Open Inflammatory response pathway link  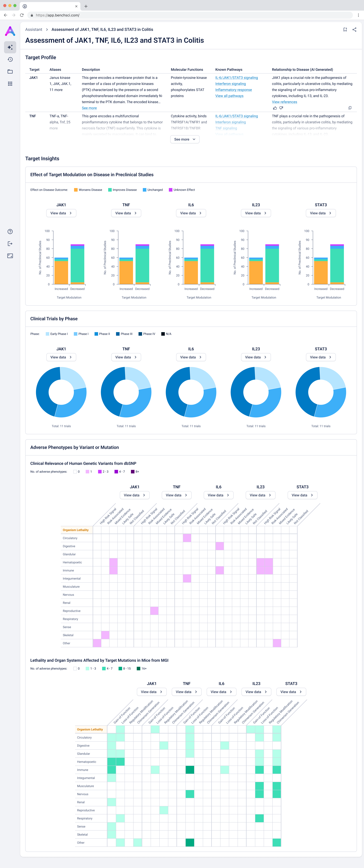(x=234, y=90)
